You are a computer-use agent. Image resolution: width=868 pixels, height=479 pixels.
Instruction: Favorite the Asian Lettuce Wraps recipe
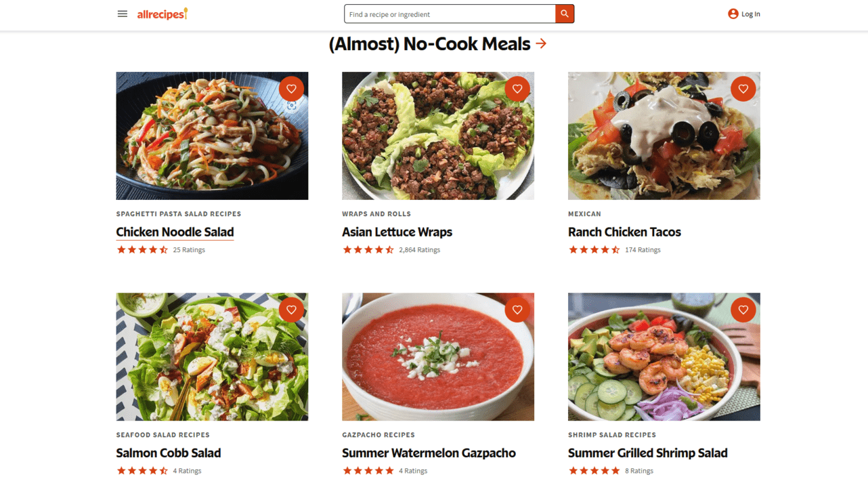517,89
